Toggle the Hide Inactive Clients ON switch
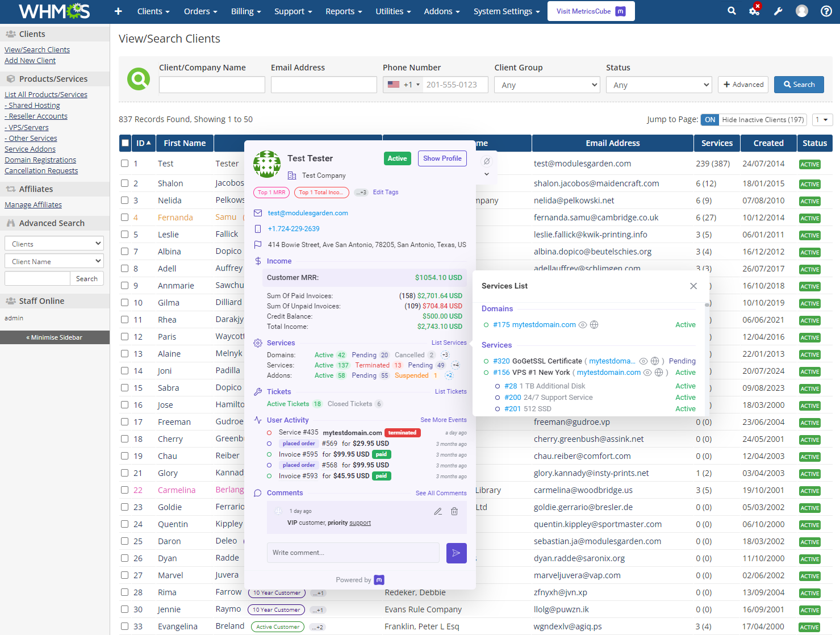Viewport: 840px width, 635px height. (710, 120)
